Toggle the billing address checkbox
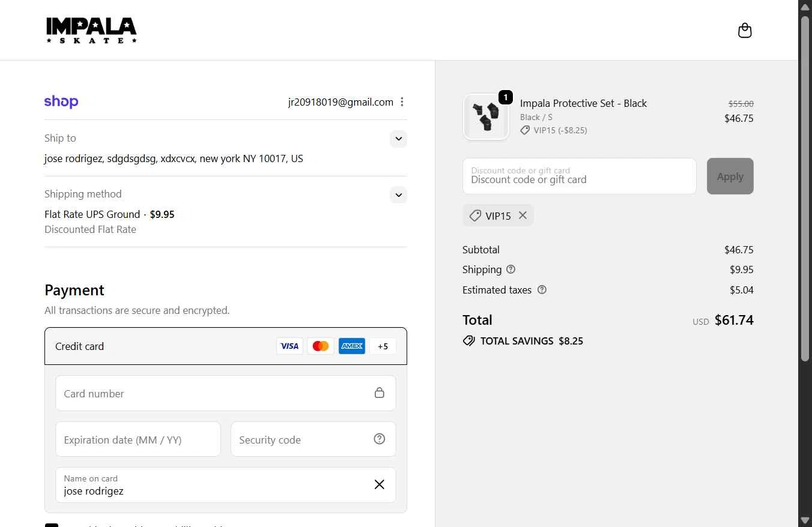 click(52, 525)
